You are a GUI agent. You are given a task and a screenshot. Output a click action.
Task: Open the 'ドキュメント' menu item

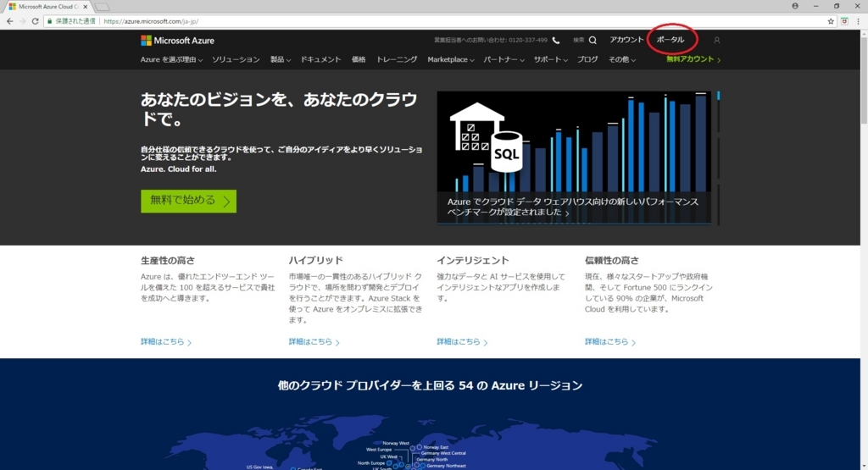click(320, 60)
